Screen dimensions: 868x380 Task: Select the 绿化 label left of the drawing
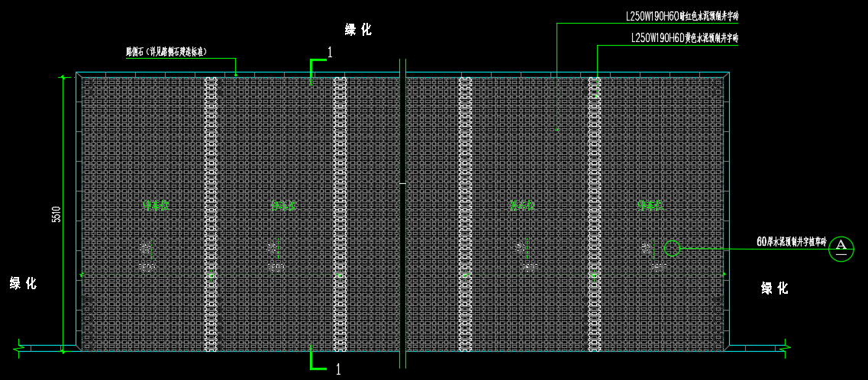click(23, 284)
